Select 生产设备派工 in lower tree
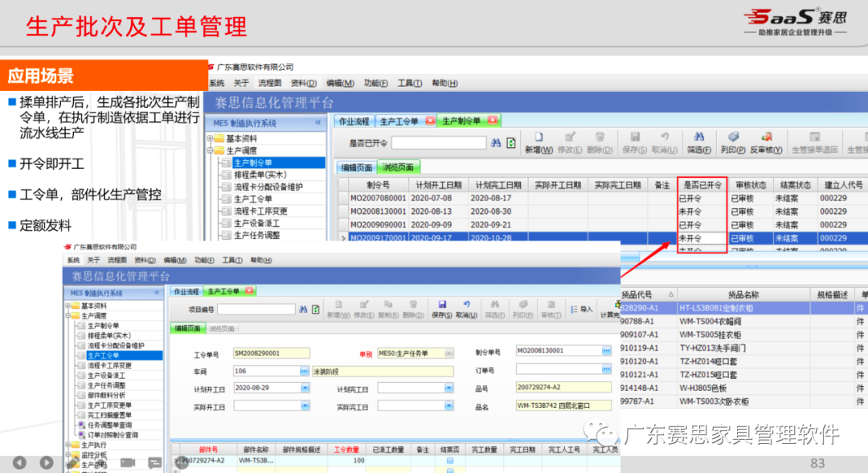Viewport: 868px width, 473px height. (x=106, y=376)
